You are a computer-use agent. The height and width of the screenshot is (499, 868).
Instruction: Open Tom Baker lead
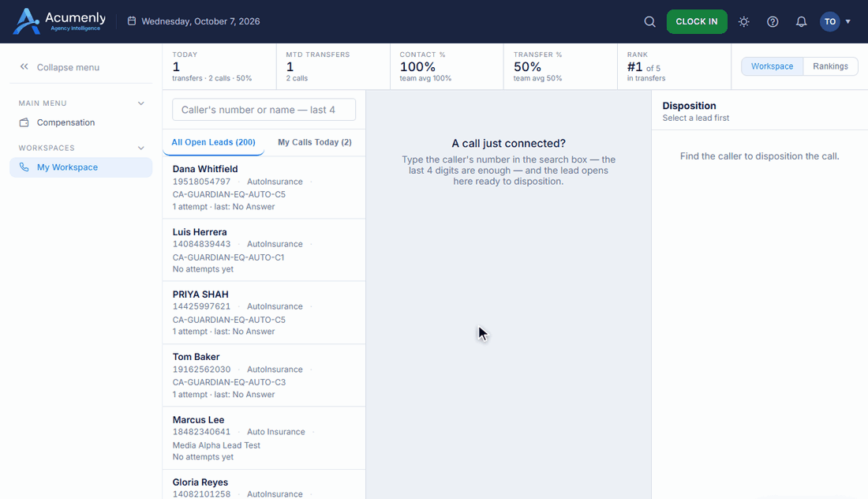[264, 376]
